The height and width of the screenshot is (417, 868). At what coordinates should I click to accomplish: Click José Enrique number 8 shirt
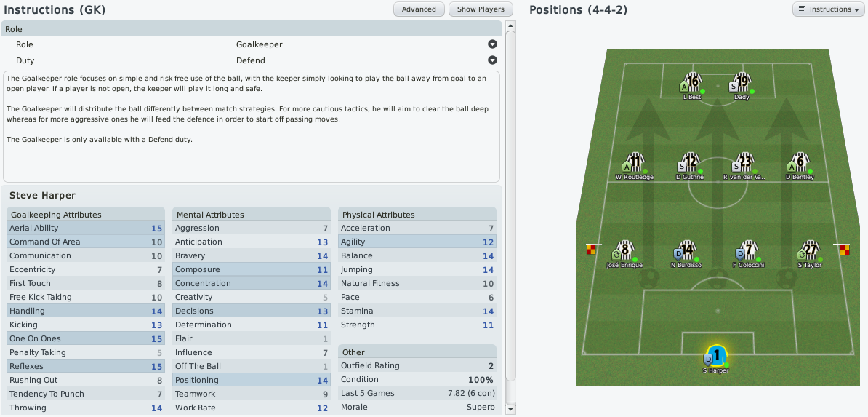click(x=625, y=250)
